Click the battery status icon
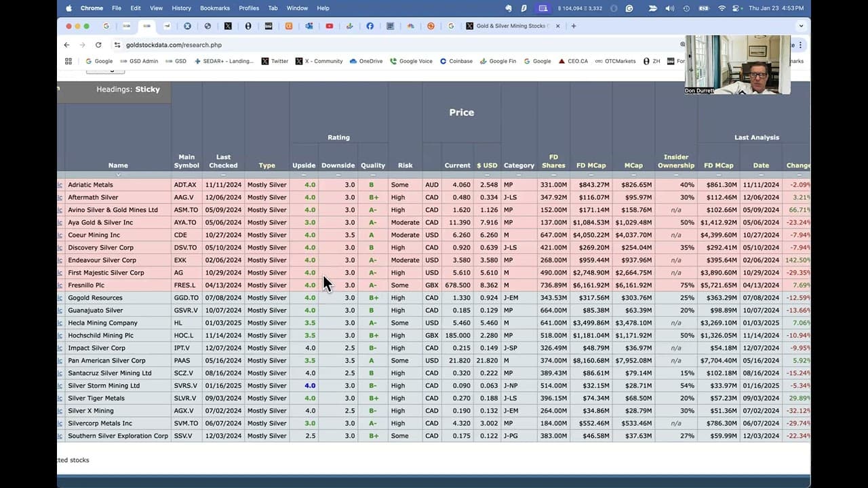Viewport: 868px width, 488px height. click(x=704, y=8)
